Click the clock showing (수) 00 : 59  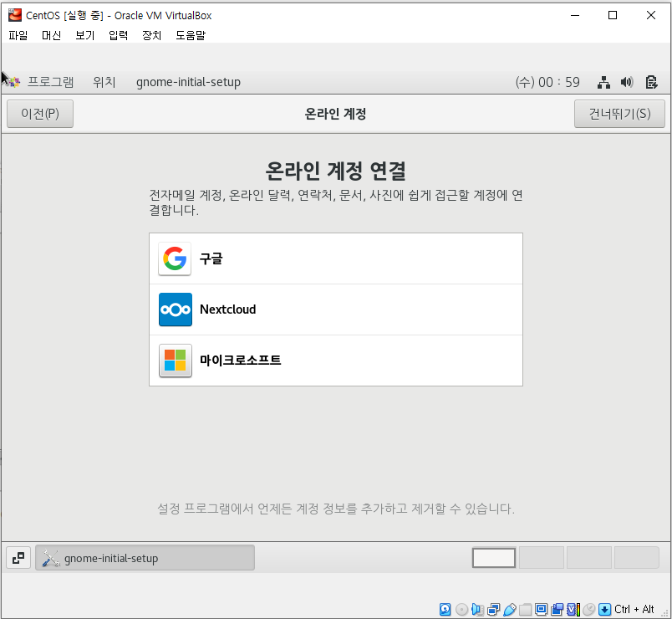(547, 82)
